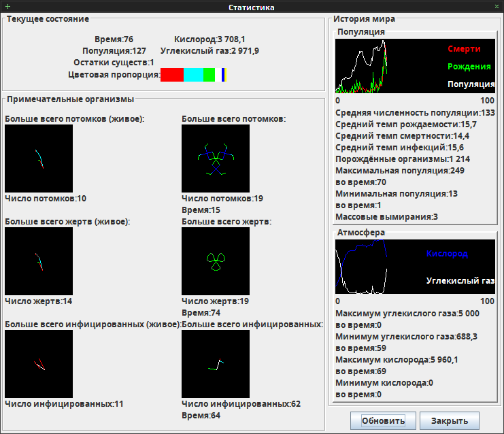Click Массовые вымирания:3 line
The image size is (504, 434).
[387, 217]
